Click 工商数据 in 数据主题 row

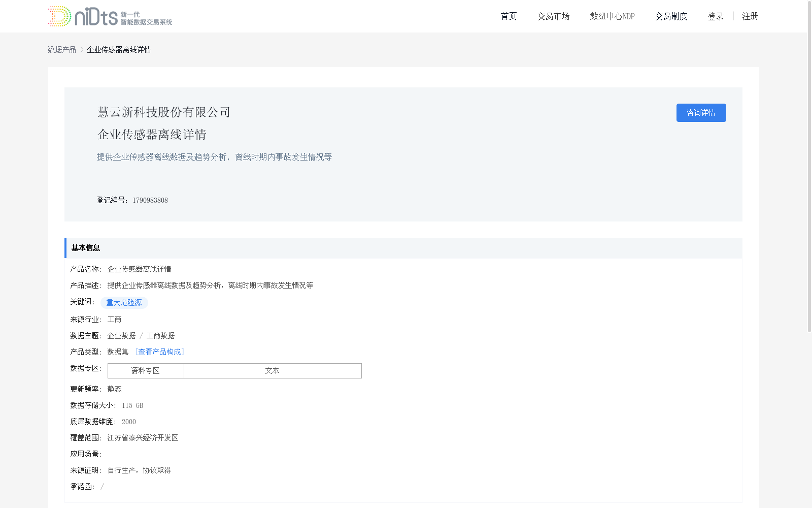click(x=160, y=336)
